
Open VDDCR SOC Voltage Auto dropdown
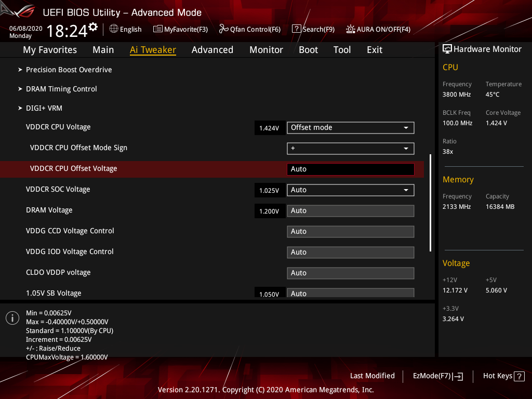pos(351,190)
